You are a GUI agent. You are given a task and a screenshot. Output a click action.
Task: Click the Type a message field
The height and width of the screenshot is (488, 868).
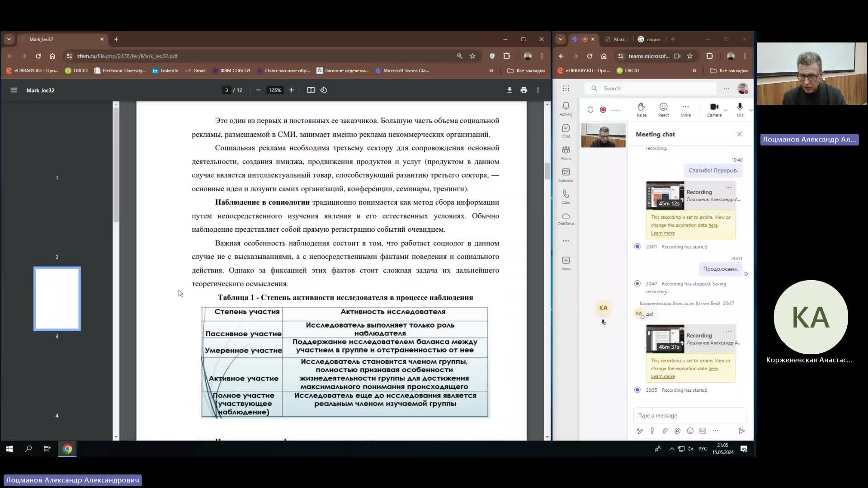[690, 416]
